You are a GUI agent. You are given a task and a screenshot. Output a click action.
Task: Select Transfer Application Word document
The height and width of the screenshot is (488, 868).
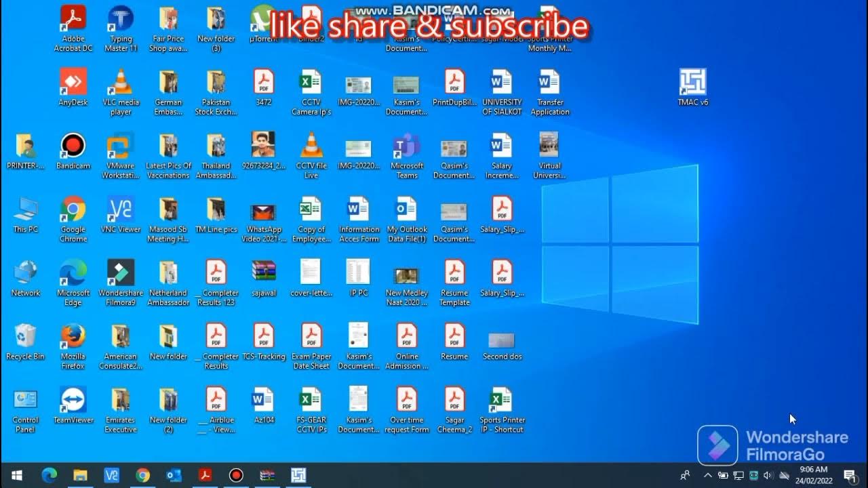point(550,92)
